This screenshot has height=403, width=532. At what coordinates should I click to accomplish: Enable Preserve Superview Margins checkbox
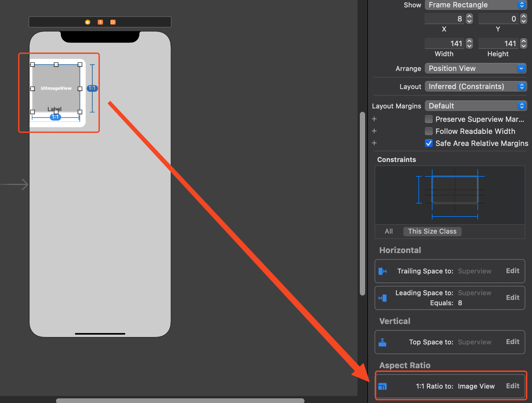428,119
